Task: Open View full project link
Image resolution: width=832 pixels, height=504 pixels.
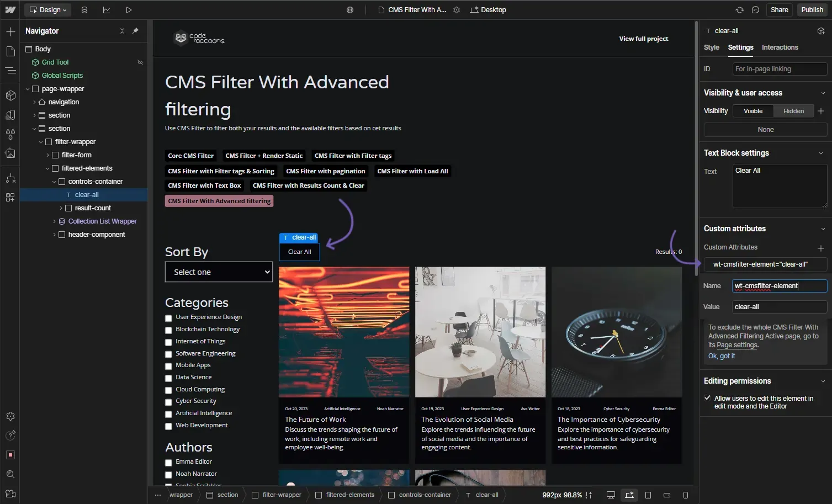Action: 643,39
